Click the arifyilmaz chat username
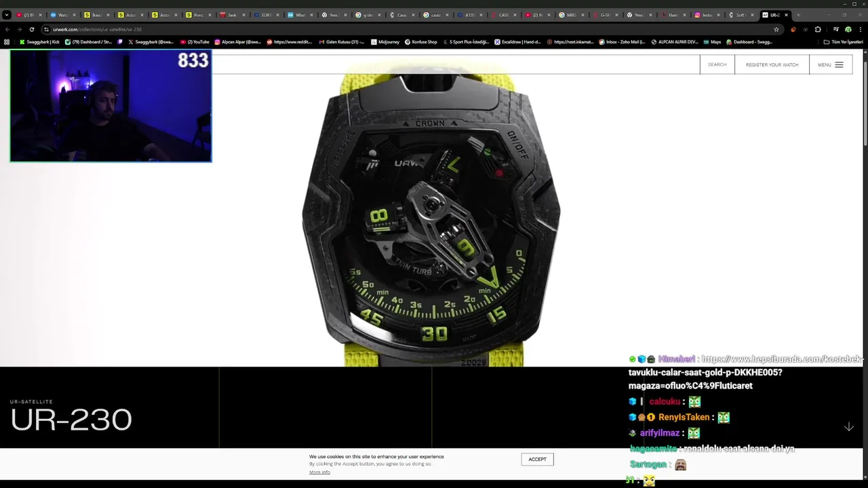The image size is (868, 488). point(659,433)
